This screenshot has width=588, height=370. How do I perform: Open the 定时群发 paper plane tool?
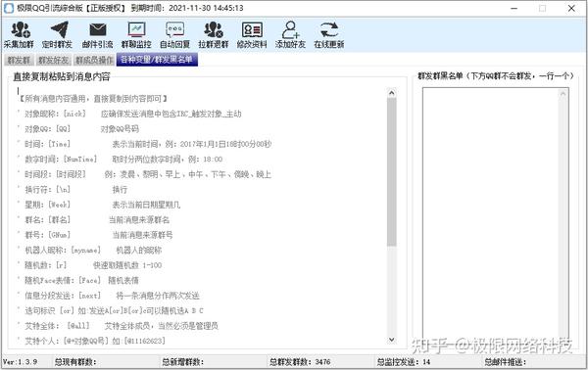pos(58,35)
